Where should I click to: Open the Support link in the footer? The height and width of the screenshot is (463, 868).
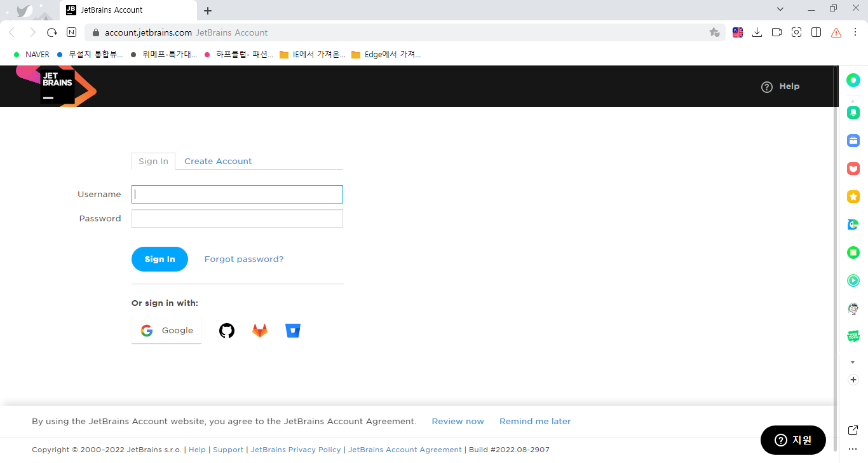click(228, 450)
